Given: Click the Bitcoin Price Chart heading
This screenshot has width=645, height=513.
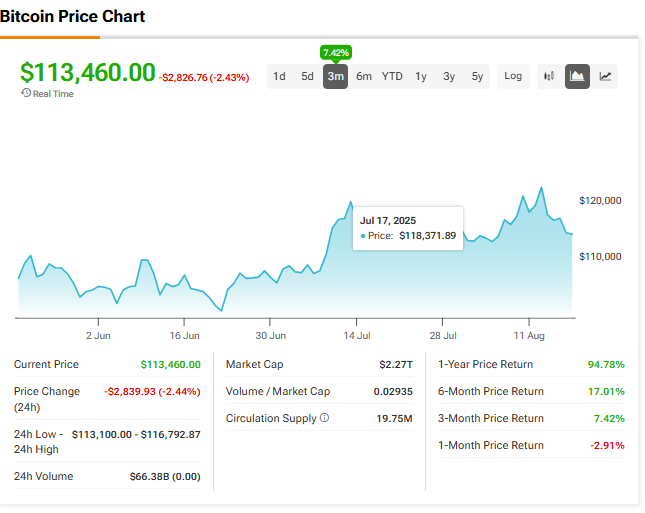Looking at the screenshot, I should (72, 16).
